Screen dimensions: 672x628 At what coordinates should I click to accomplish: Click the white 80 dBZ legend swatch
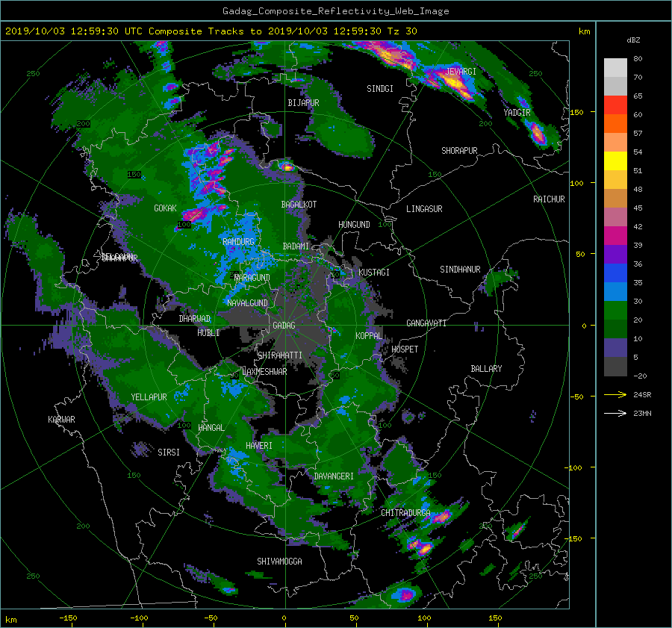(x=615, y=67)
